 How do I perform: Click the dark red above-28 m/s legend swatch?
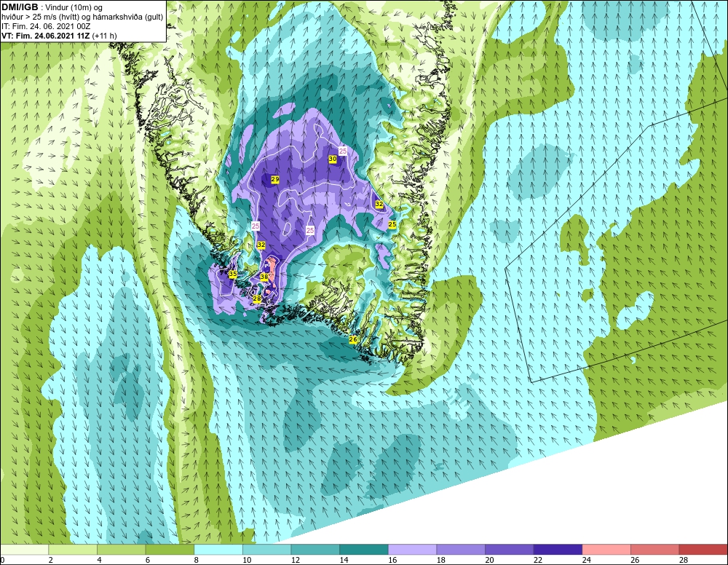click(x=703, y=550)
